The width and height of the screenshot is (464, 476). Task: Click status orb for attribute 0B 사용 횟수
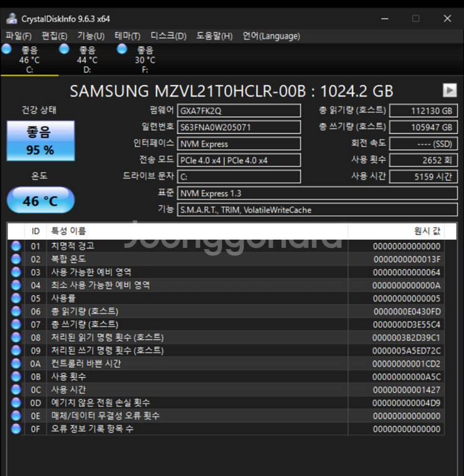pos(16,376)
